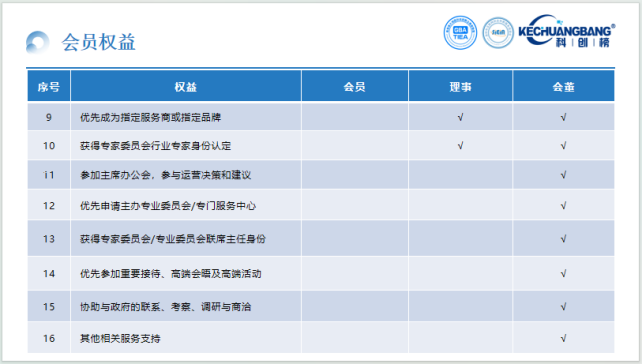Click the 会董 checkmark in row 10
The width and height of the screenshot is (642, 364).
pyautogui.click(x=563, y=146)
